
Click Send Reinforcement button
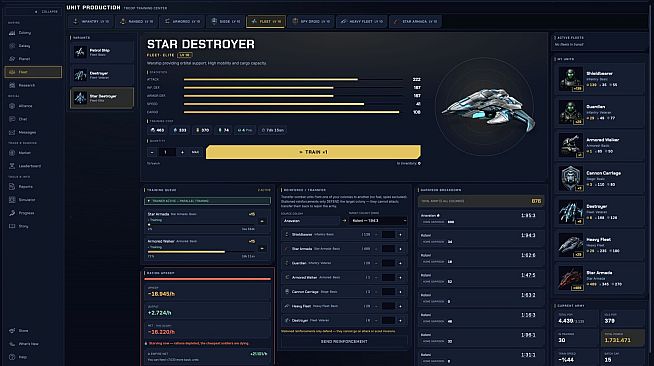click(x=344, y=341)
